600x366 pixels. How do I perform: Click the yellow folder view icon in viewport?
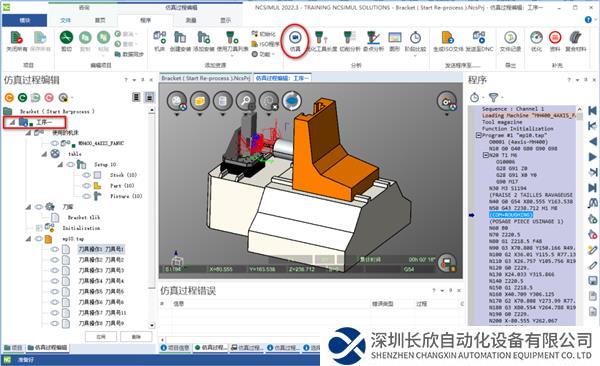(x=200, y=101)
